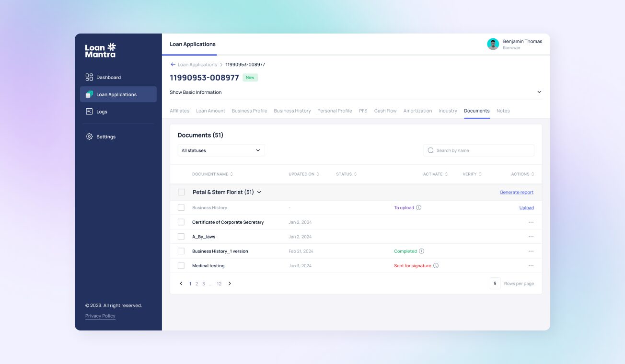Click the Generate report link

516,192
